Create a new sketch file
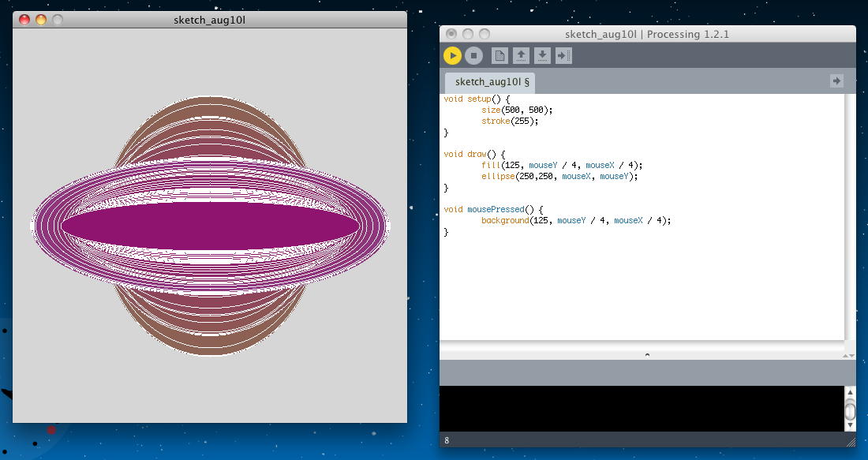 pyautogui.click(x=499, y=55)
